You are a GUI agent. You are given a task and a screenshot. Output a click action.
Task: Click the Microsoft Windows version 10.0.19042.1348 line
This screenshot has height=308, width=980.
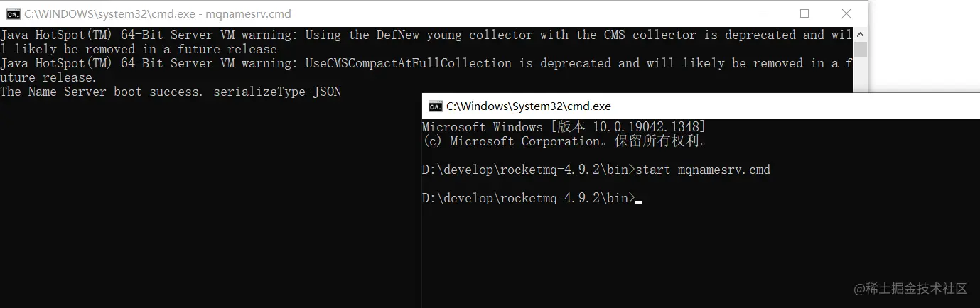(x=564, y=127)
